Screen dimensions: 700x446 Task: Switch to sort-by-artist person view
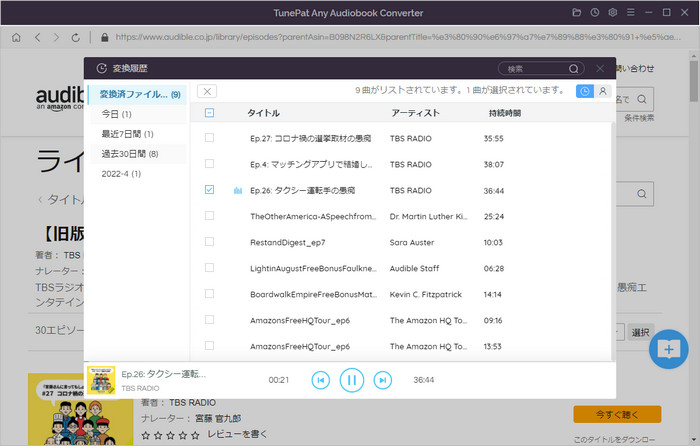(603, 91)
